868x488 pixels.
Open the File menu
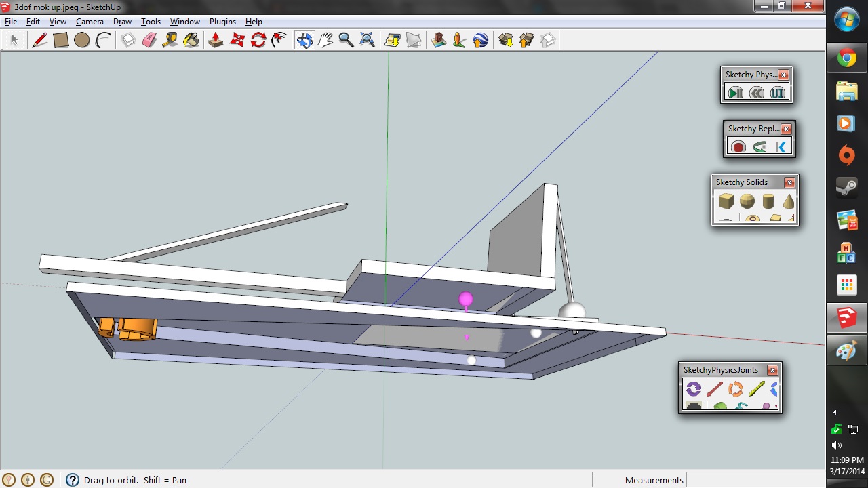point(11,22)
